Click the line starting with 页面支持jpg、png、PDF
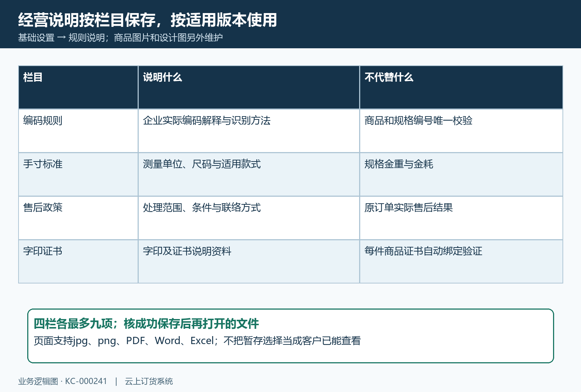 point(197,341)
